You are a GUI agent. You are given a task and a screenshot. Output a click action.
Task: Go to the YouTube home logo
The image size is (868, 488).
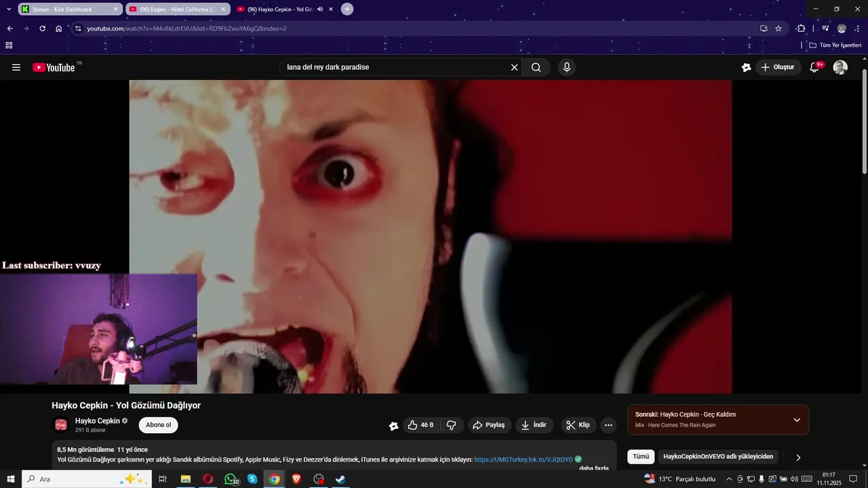point(54,67)
